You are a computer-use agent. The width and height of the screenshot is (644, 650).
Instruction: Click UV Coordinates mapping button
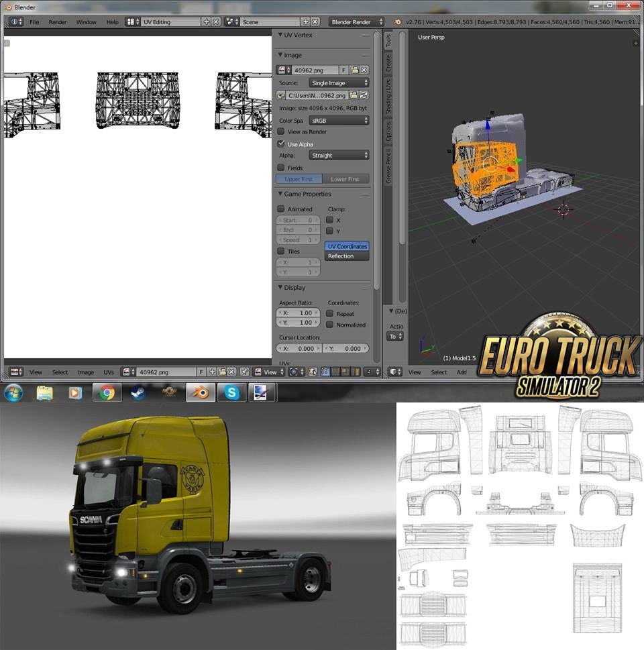tap(347, 246)
